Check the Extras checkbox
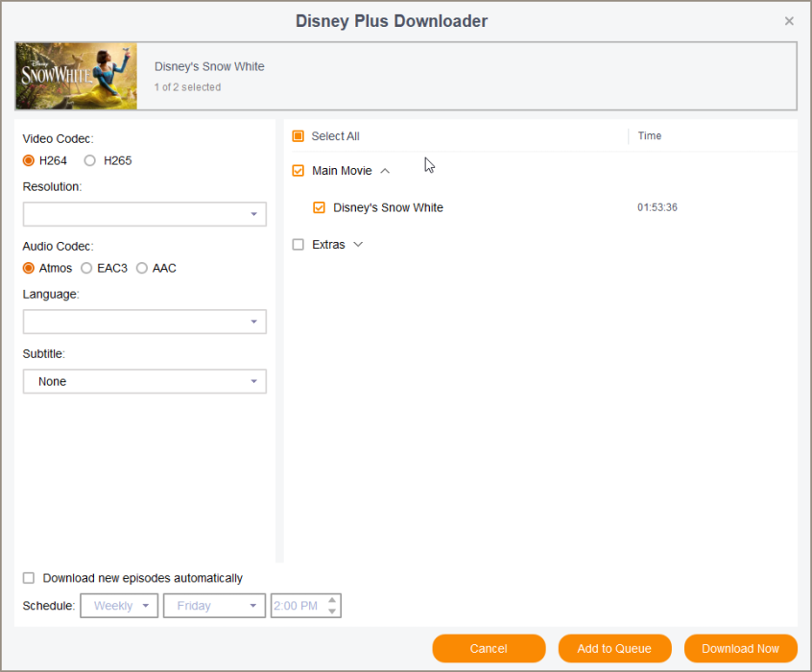Screen dimensions: 812x672 point(299,245)
